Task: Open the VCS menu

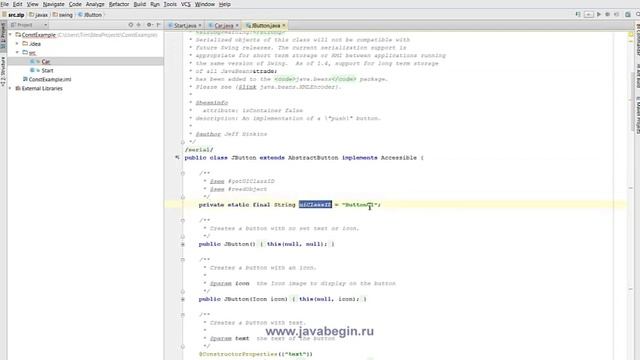Action: pos(186,4)
